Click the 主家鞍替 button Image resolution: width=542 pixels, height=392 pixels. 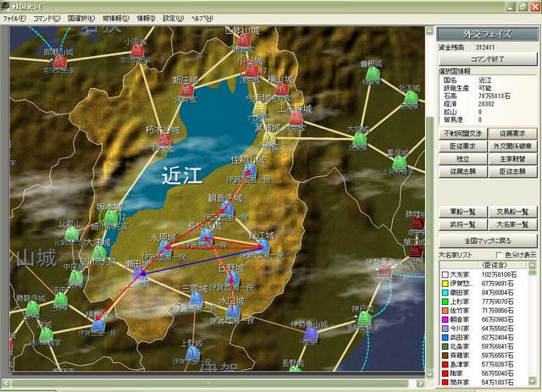tap(512, 159)
